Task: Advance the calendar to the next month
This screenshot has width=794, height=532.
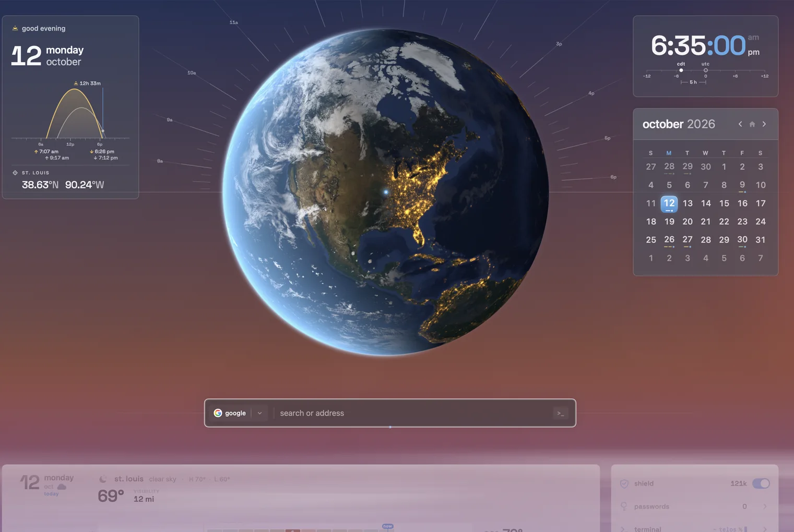Action: 764,124
